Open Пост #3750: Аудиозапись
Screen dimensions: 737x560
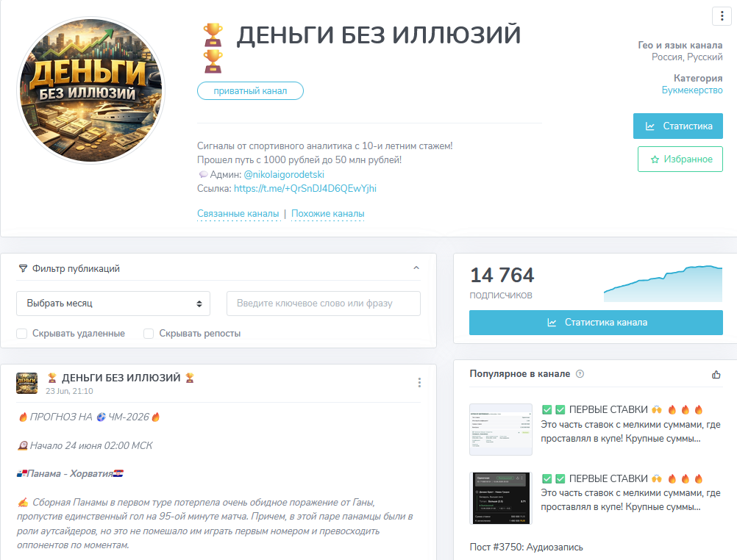526,548
